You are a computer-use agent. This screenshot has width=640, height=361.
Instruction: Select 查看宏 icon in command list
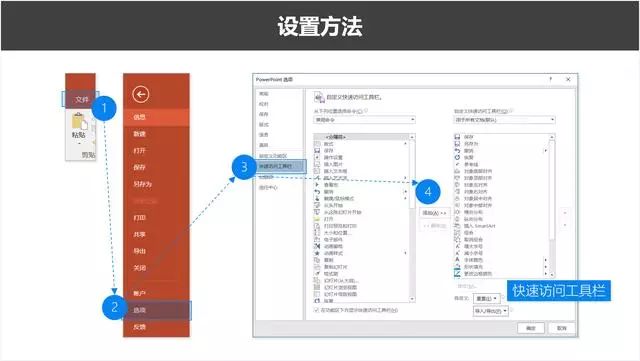pyautogui.click(x=317, y=185)
